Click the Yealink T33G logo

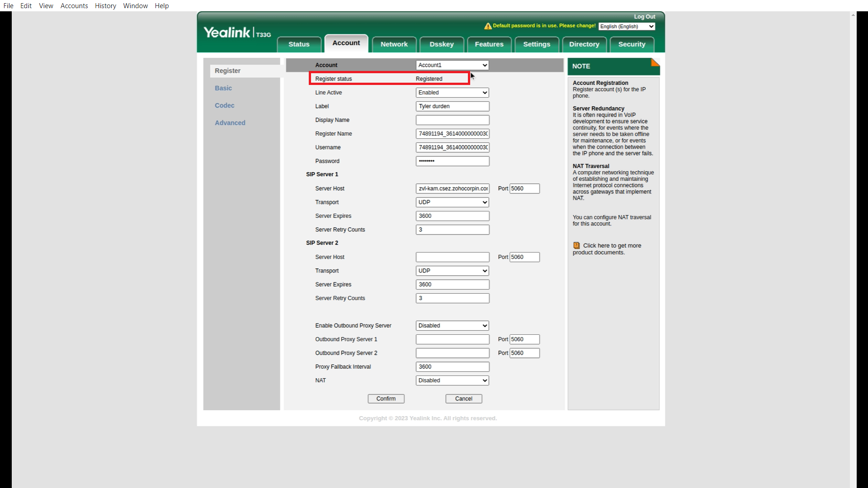pyautogui.click(x=237, y=33)
